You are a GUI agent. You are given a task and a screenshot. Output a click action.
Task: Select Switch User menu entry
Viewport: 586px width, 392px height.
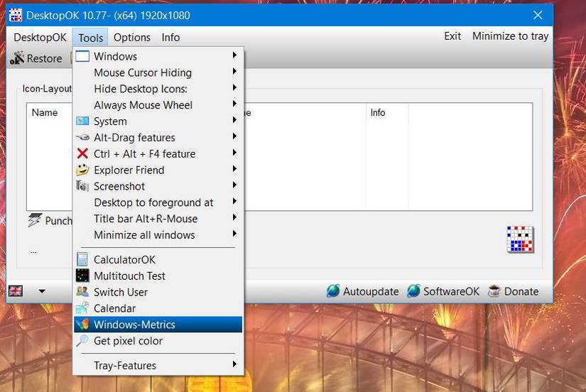pos(158,292)
